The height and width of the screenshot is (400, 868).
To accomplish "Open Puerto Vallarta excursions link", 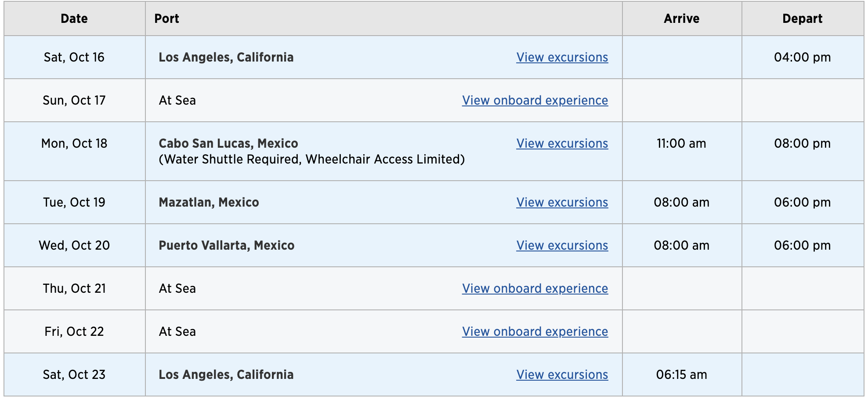I will click(x=562, y=245).
